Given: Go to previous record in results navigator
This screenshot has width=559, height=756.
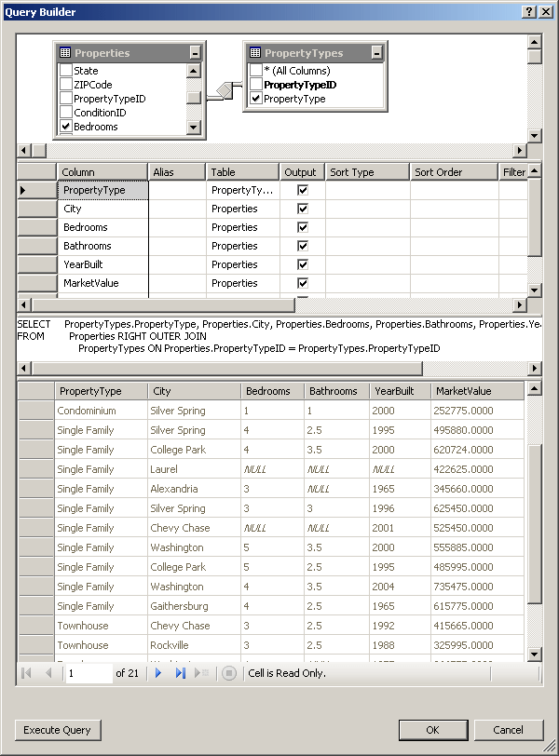Looking at the screenshot, I should [48, 673].
